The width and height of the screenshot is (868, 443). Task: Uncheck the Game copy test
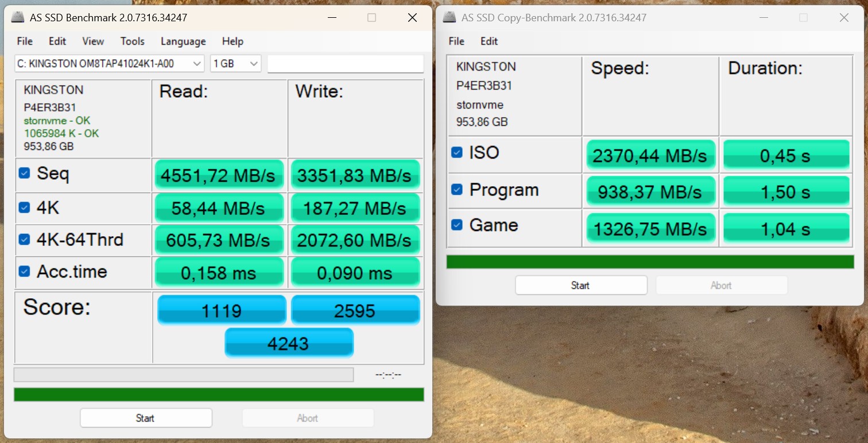coord(457,225)
